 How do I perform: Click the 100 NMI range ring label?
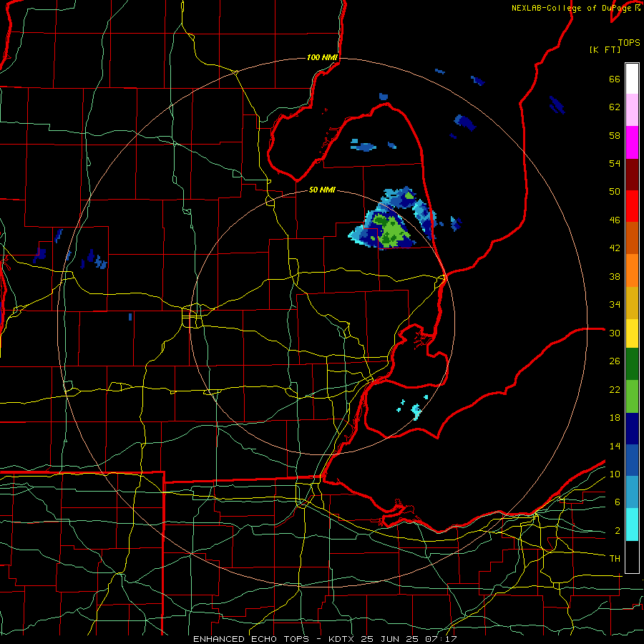(x=321, y=57)
